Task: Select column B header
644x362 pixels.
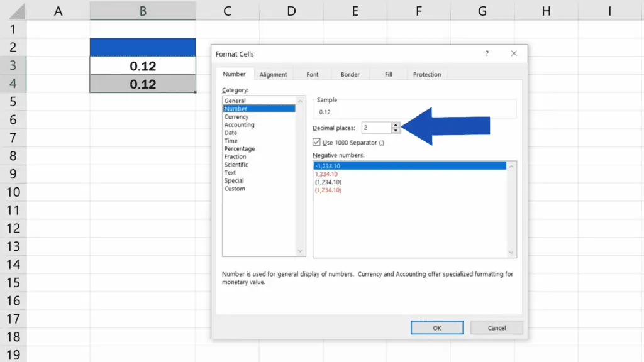Action: pos(143,11)
